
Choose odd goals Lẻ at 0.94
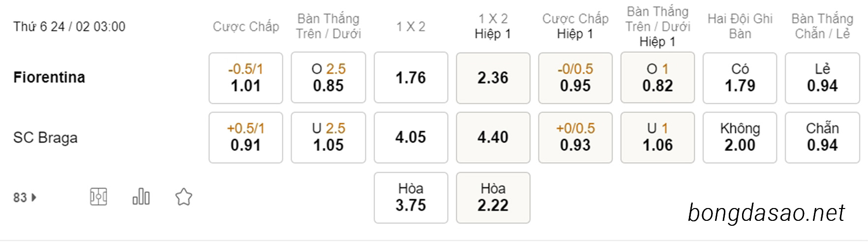coord(822,78)
